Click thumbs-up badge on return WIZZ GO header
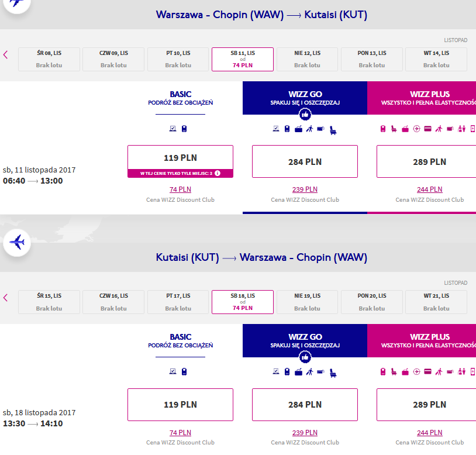 tap(305, 357)
